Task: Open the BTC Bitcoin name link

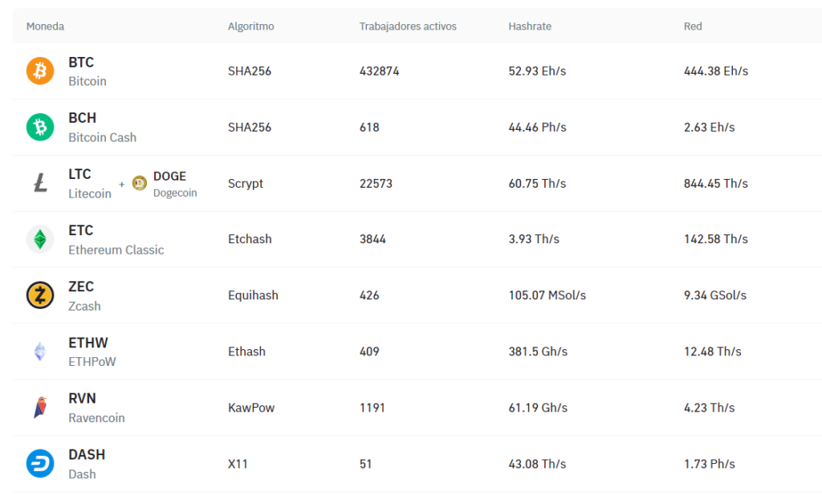Action: 87,71
